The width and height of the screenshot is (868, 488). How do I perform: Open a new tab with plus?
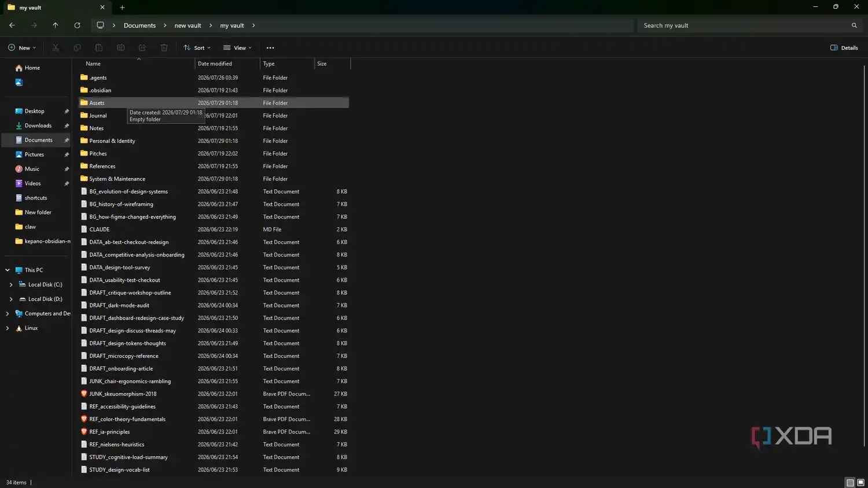click(x=122, y=8)
